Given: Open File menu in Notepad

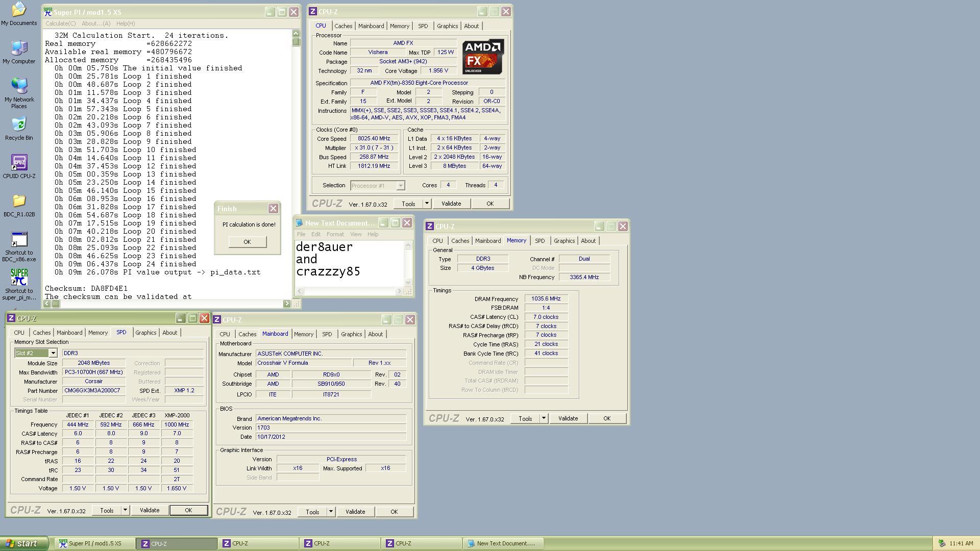Looking at the screenshot, I should point(301,234).
